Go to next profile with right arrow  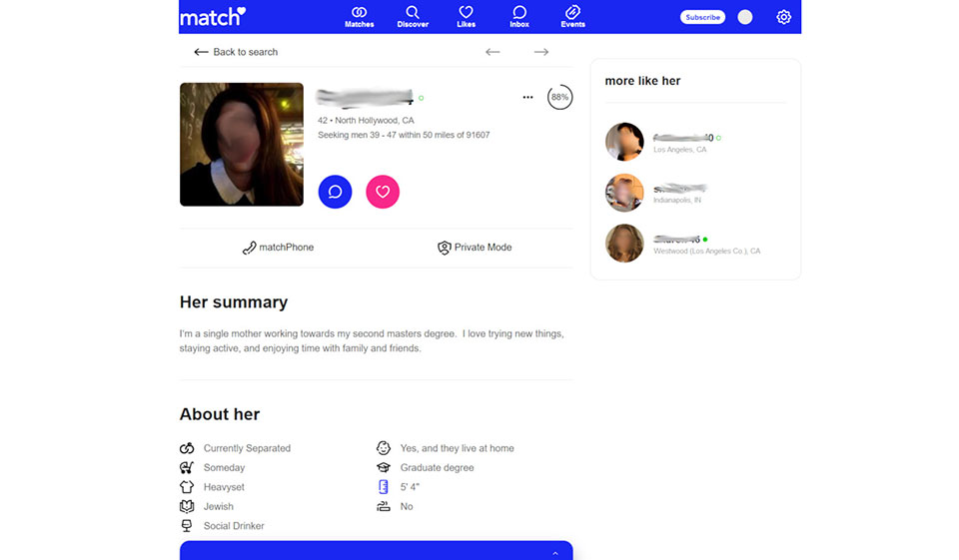[540, 52]
